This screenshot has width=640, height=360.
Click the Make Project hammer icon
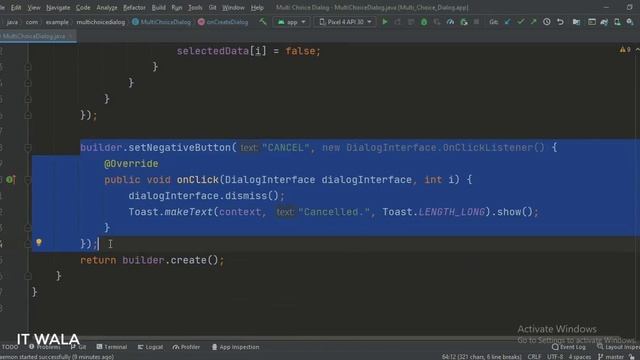pos(263,22)
